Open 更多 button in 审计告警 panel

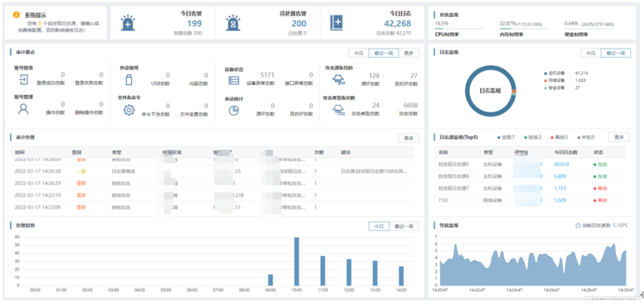point(408,138)
